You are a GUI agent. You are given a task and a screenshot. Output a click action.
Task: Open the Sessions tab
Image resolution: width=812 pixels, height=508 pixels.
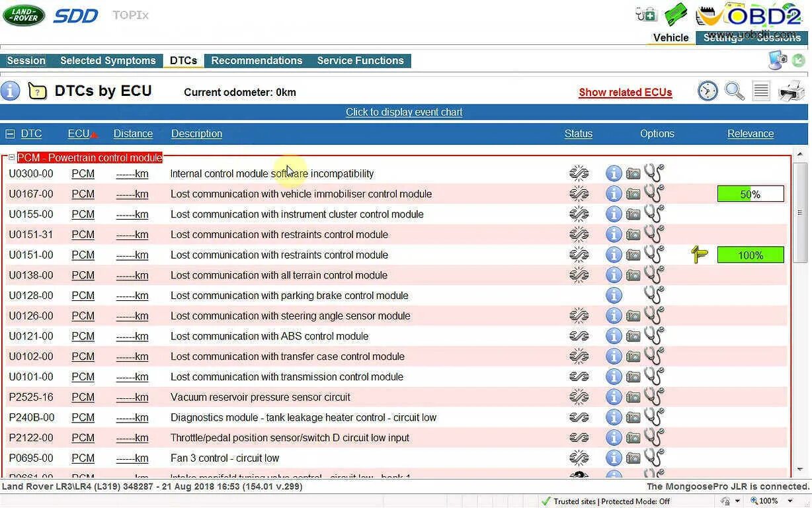point(779,38)
